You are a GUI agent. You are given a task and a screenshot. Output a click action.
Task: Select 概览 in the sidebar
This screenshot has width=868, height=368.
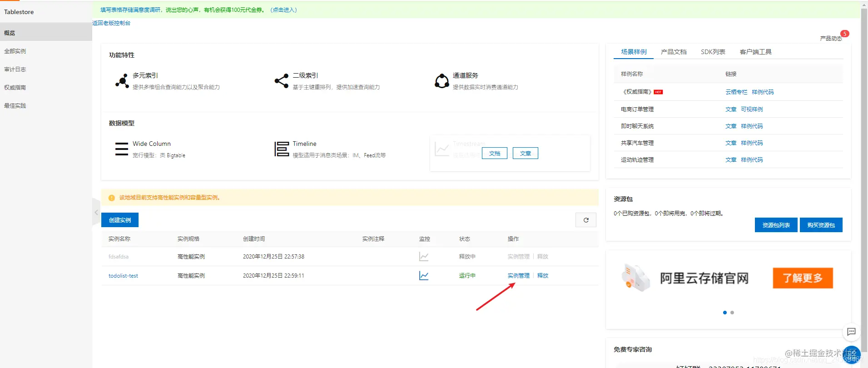coord(46,33)
